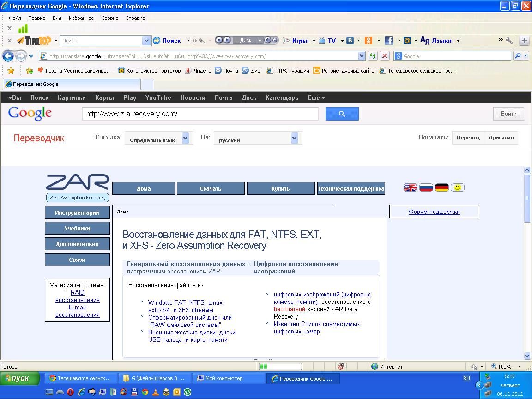Open the Яндекс favorites bar link
Image resolution: width=532 pixels, height=399 pixels.
click(x=198, y=71)
